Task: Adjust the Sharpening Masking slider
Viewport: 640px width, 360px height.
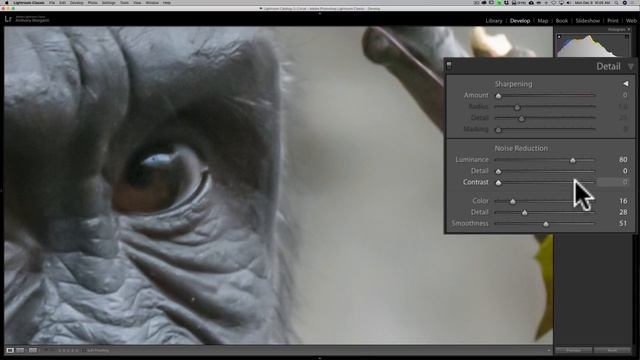Action: coord(498,130)
